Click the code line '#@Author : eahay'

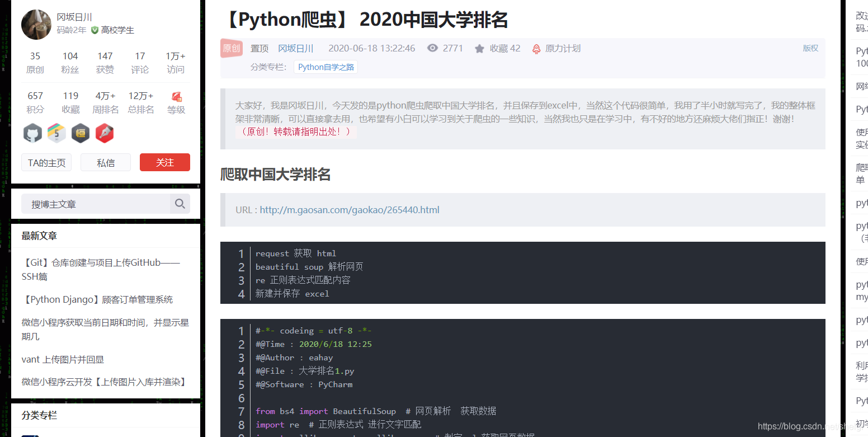[294, 358]
